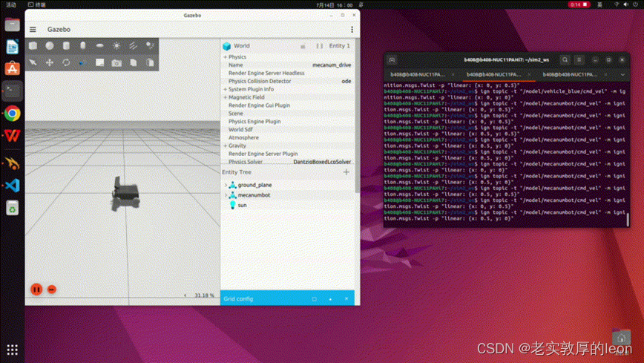Collapse the Grid config panel arrow
The height and width of the screenshot is (363, 644).
331,299
